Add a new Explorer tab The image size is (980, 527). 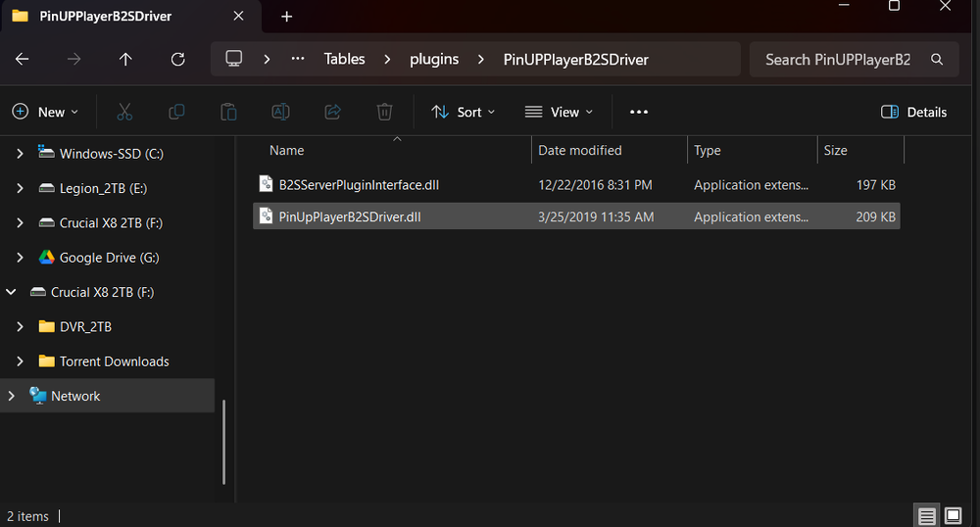(287, 17)
